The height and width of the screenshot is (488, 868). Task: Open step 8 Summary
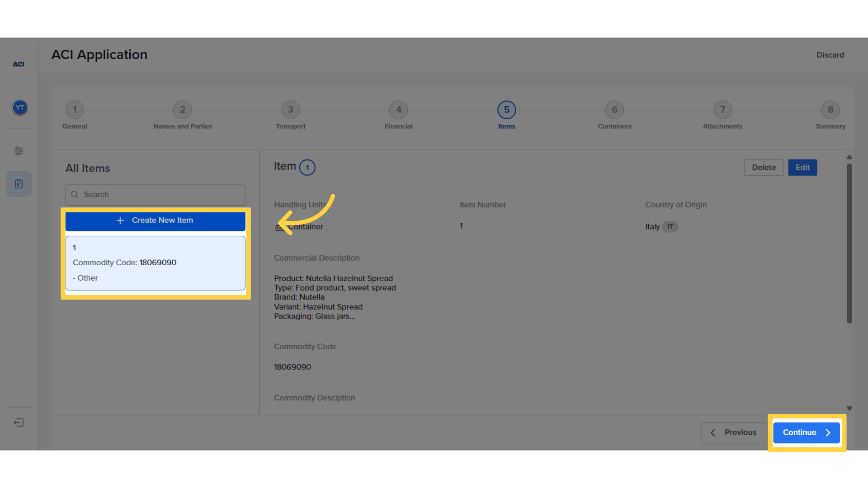tap(830, 110)
